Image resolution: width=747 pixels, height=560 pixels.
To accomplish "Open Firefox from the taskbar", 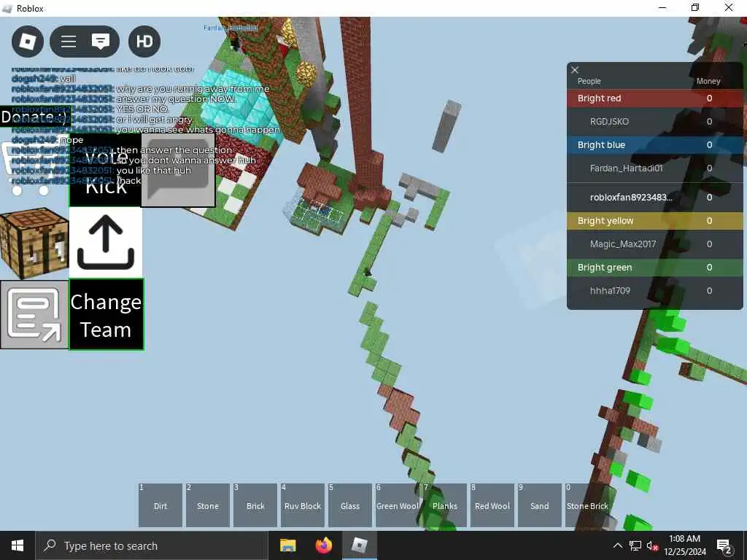I will tap(323, 545).
